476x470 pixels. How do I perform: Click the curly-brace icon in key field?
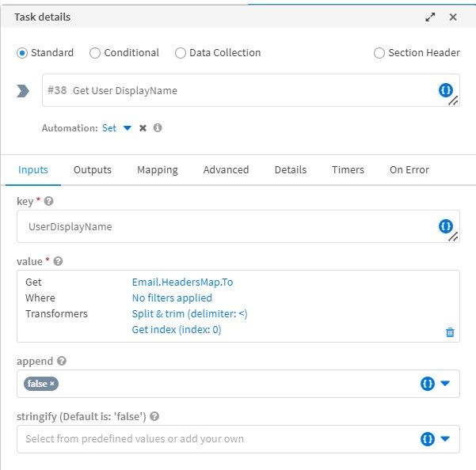coord(445,226)
